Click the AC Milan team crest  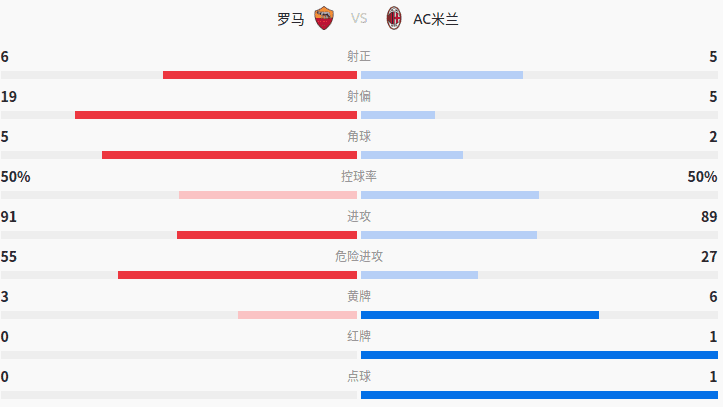[394, 18]
